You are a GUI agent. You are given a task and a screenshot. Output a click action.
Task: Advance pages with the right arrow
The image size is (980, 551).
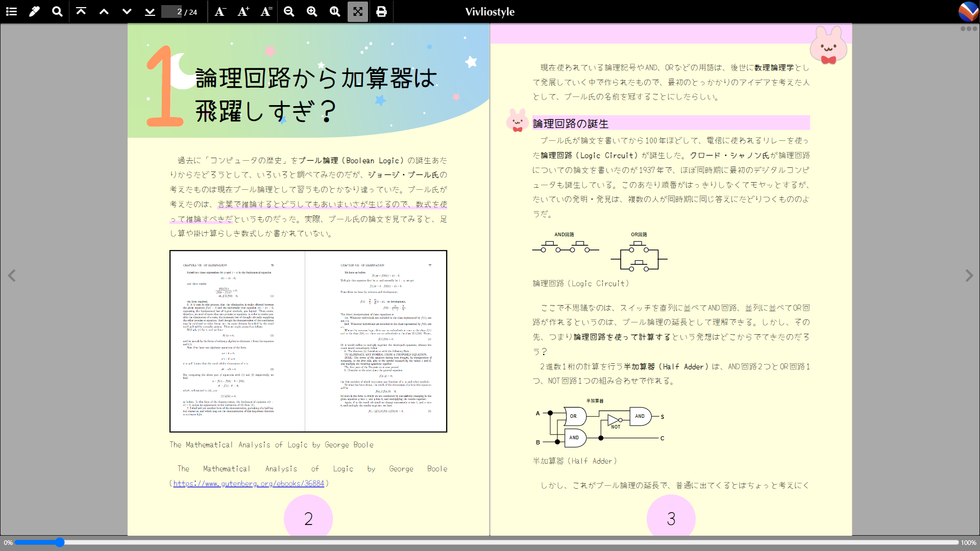969,275
